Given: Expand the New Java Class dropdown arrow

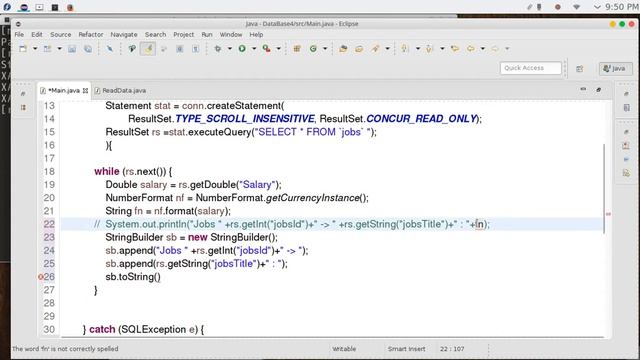Looking at the screenshot, I should pyautogui.click(x=325, y=49).
